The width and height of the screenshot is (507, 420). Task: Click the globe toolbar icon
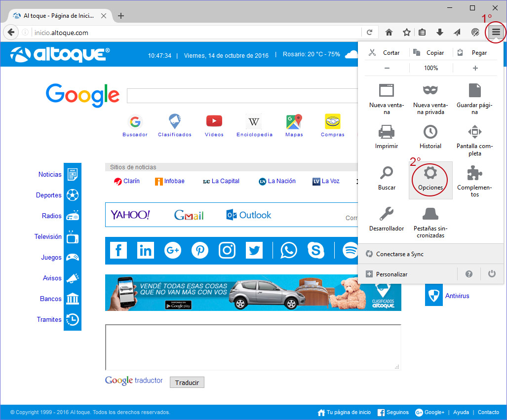coord(475,32)
